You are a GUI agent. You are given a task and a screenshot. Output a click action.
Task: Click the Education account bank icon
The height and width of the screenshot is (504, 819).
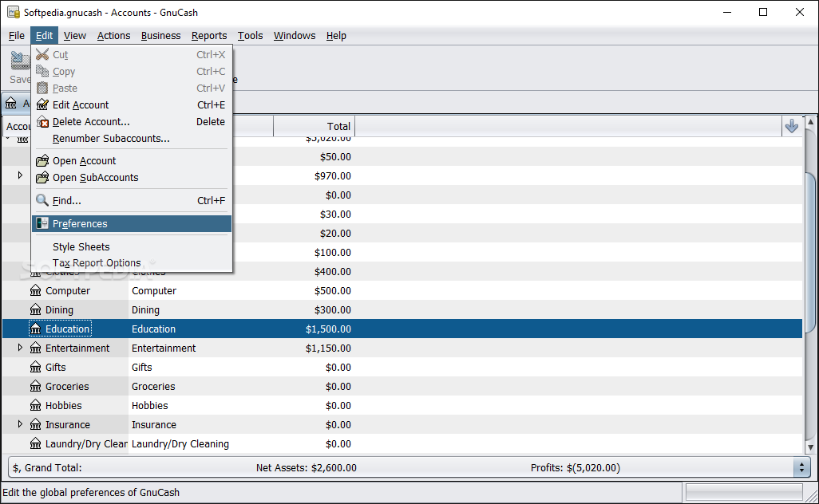35,329
